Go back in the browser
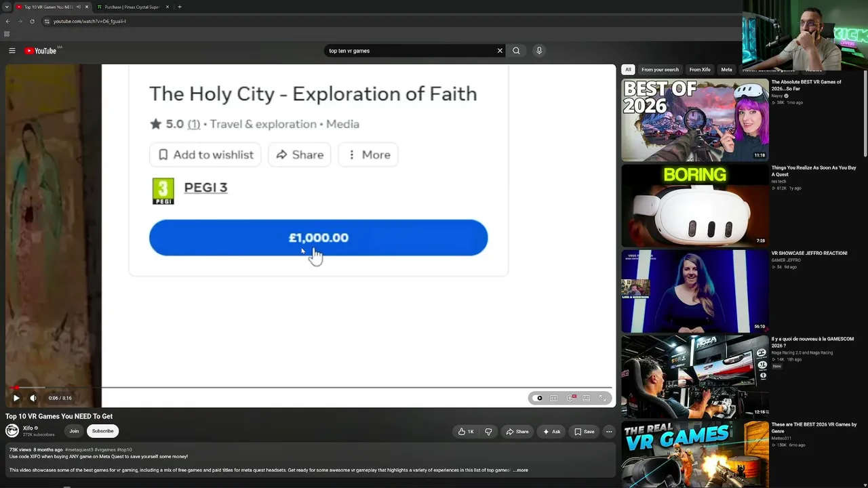 pyautogui.click(x=7, y=21)
